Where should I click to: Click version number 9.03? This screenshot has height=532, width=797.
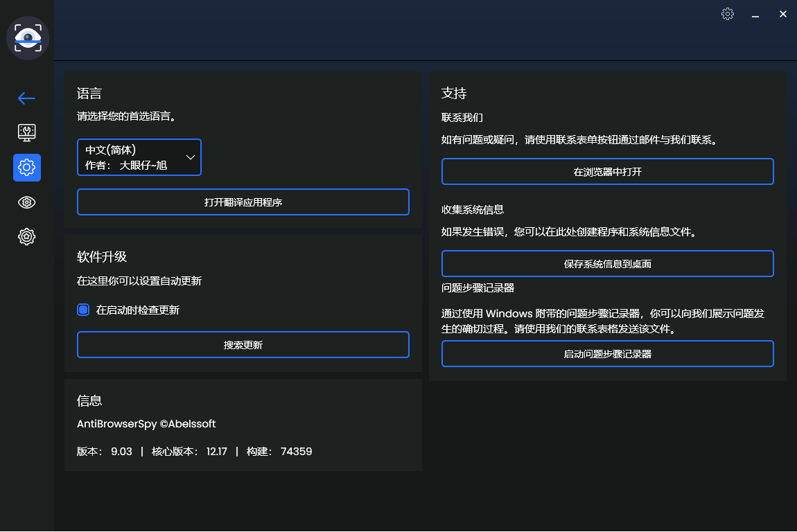point(121,452)
